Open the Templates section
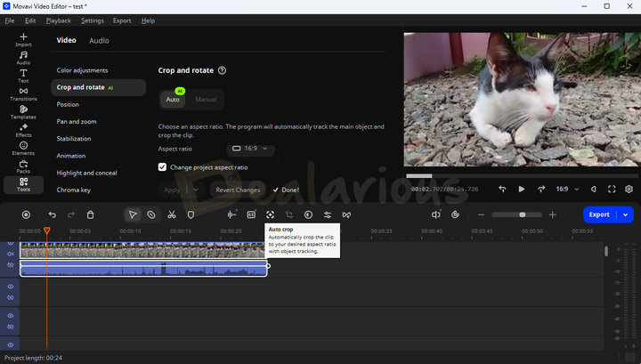Screen dimensions: 641x364 pos(23,112)
